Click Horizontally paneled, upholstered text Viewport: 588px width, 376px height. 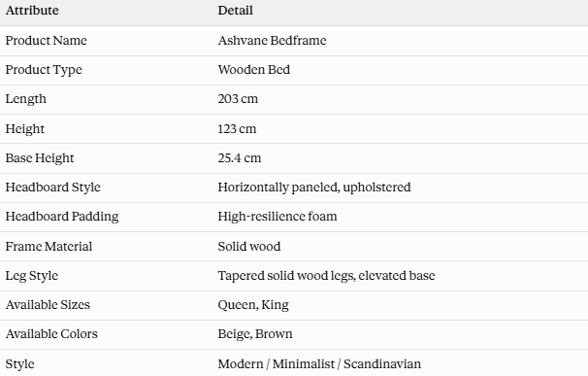(314, 188)
